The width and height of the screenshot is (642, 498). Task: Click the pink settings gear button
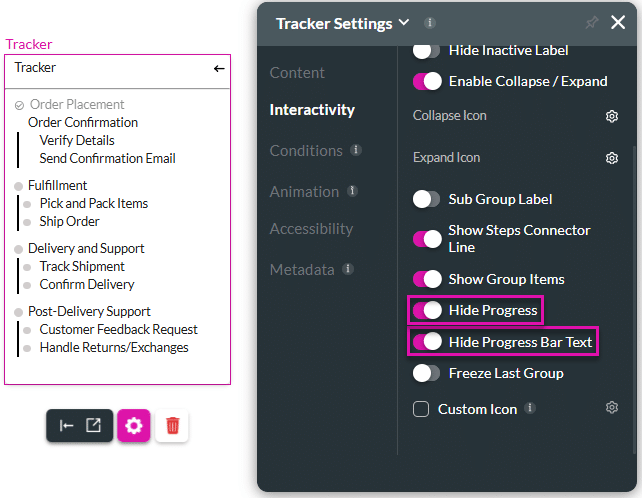(134, 426)
